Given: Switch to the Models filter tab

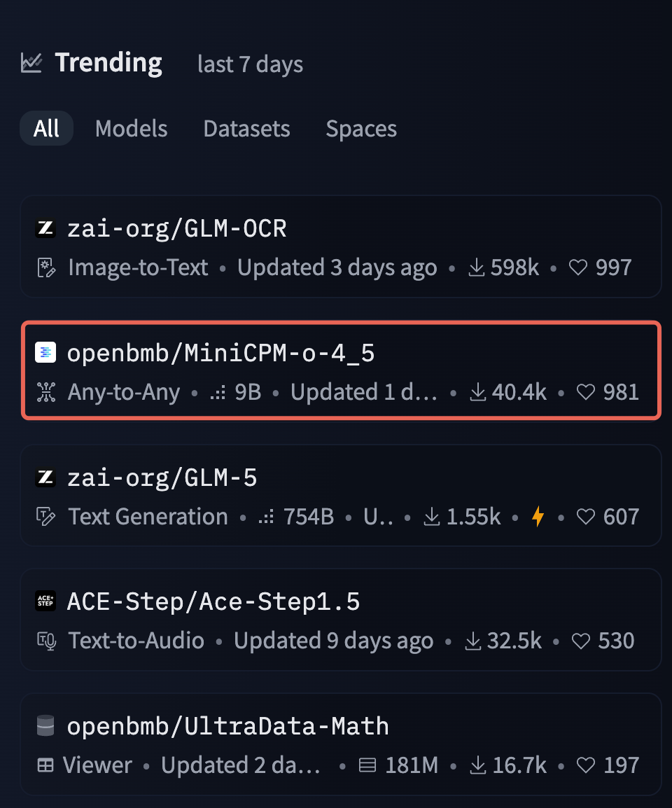Looking at the screenshot, I should coord(131,128).
